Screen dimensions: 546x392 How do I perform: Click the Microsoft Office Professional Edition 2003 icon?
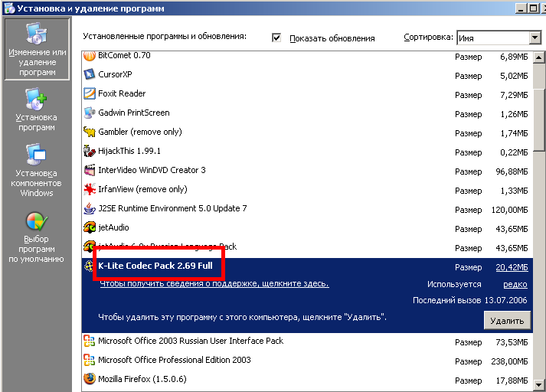90,360
